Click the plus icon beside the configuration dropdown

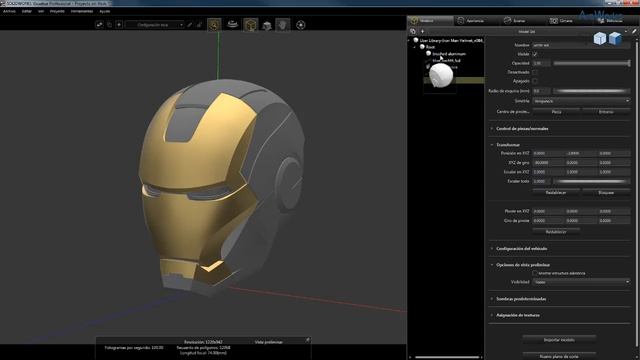119,25
